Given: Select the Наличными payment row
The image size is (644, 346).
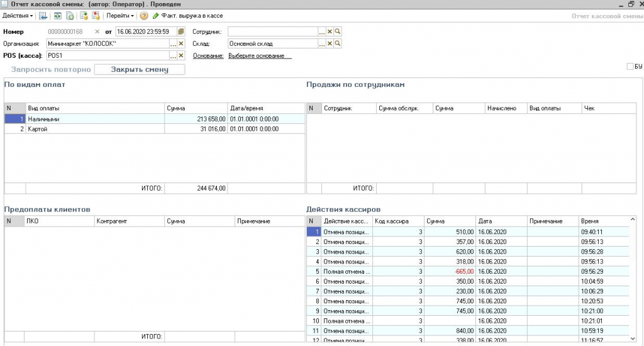Looking at the screenshot, I should coord(155,119).
